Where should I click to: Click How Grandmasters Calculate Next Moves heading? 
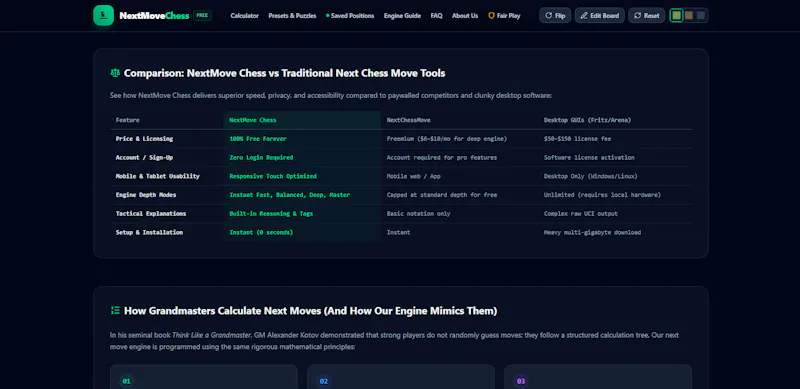[x=311, y=310]
